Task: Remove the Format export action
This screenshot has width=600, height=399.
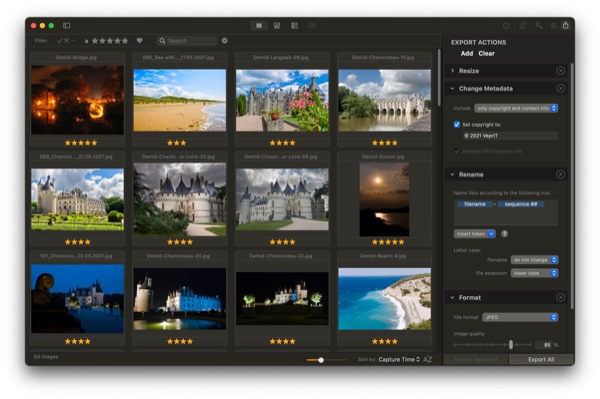Action: click(561, 297)
